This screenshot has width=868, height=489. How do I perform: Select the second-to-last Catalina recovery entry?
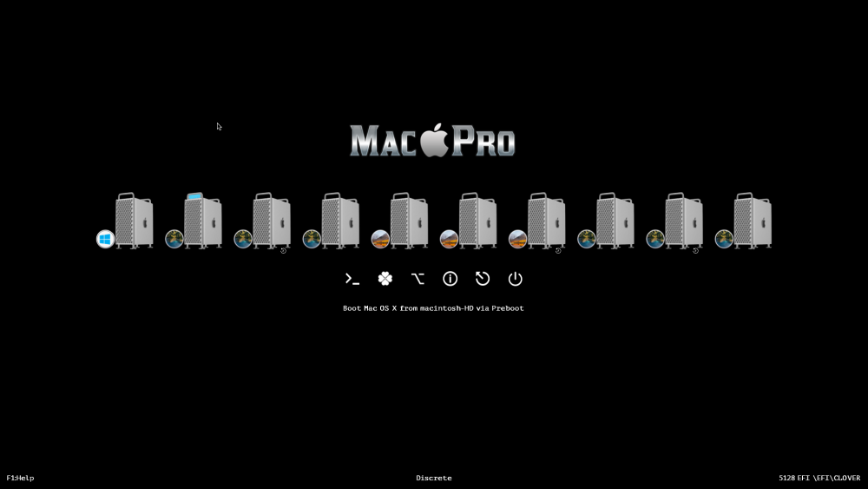click(674, 221)
